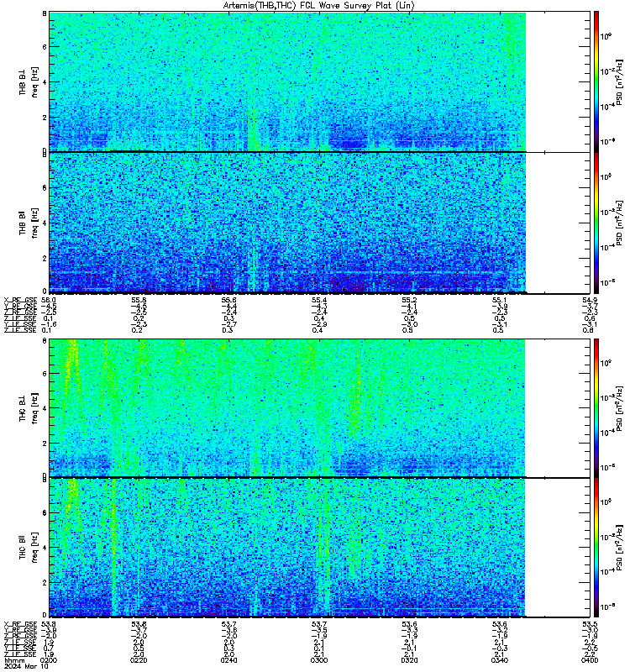The height and width of the screenshot is (672, 630).
Task: Click the color bar beside THB B-parallel panel
Action: [x=596, y=223]
